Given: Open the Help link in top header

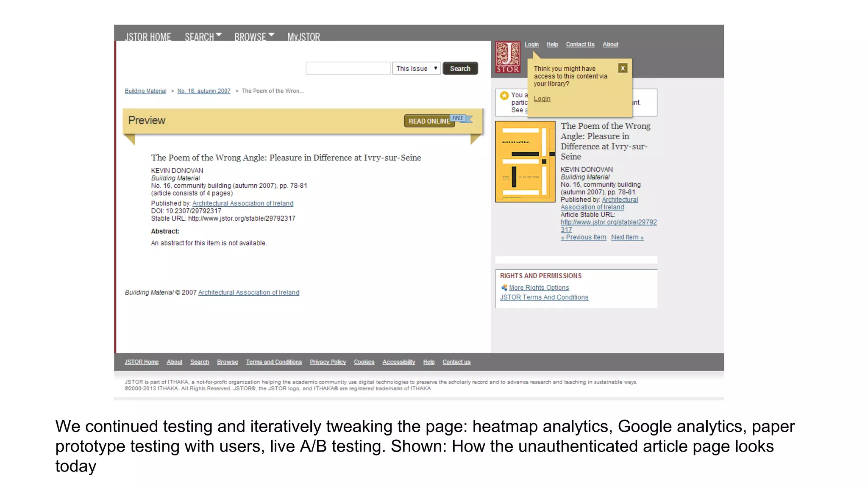Looking at the screenshot, I should coord(552,44).
